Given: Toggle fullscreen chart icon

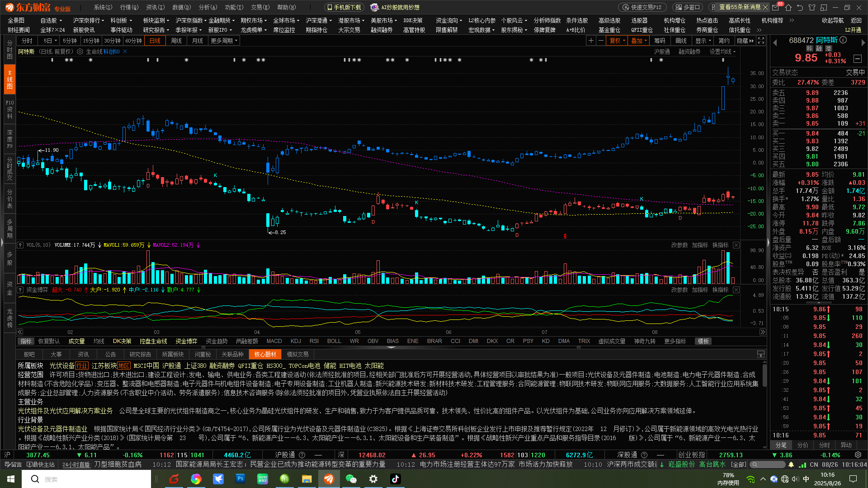Looking at the screenshot, I should [x=761, y=41].
